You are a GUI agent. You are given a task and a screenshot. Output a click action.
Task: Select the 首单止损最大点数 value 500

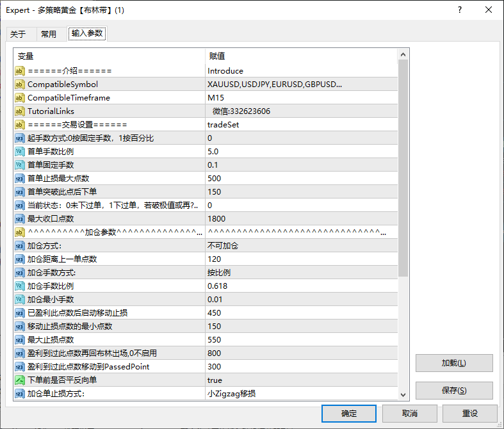[x=215, y=179]
